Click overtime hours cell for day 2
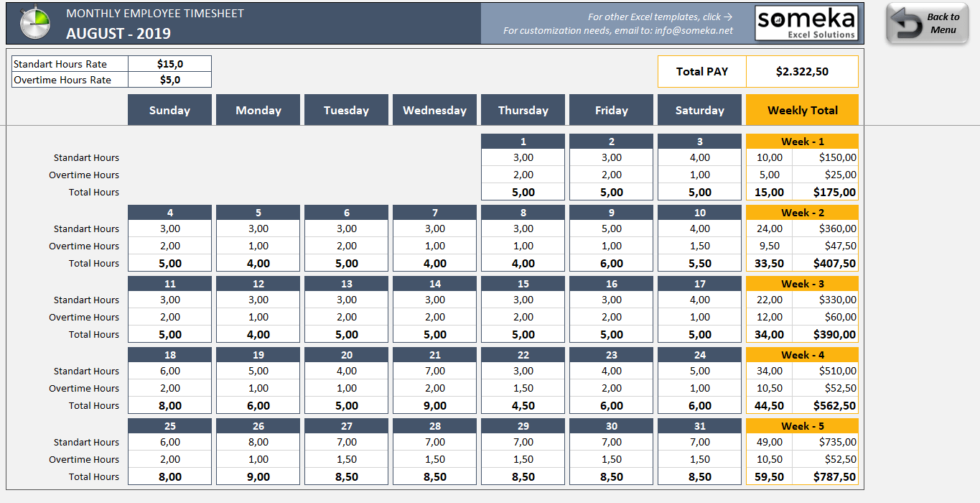Screen dimensions: 980x503 coord(611,175)
